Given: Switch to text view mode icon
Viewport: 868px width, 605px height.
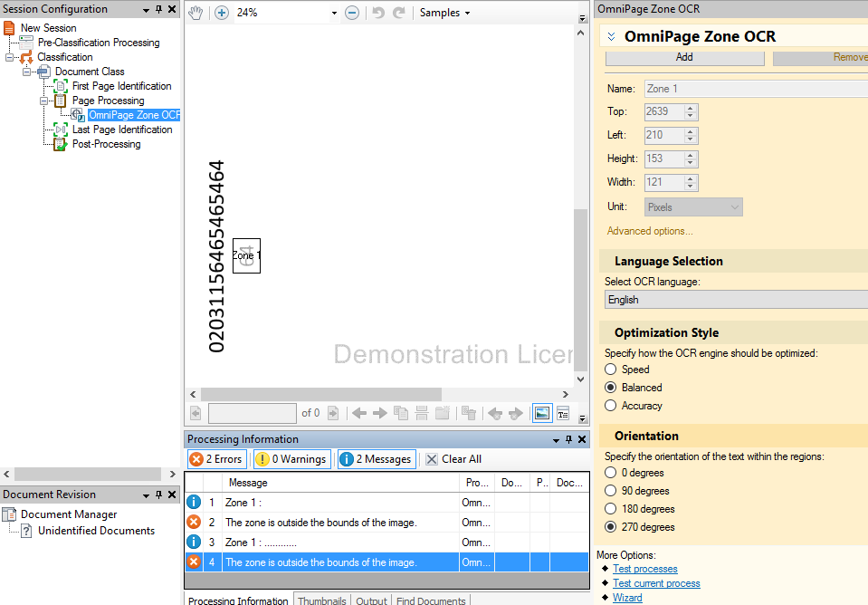Looking at the screenshot, I should [x=563, y=413].
